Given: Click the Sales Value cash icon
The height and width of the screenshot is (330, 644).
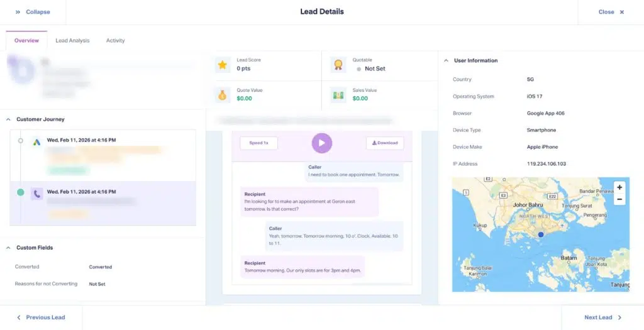Looking at the screenshot, I should point(338,95).
